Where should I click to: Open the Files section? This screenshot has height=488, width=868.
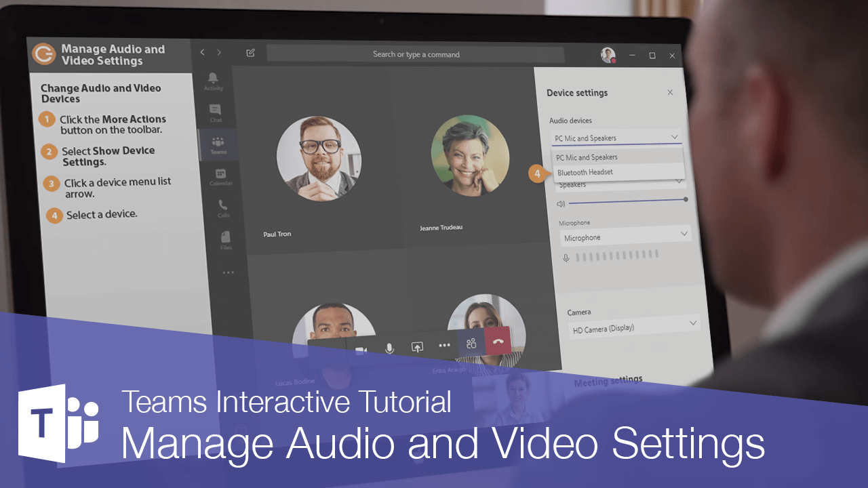click(x=226, y=237)
